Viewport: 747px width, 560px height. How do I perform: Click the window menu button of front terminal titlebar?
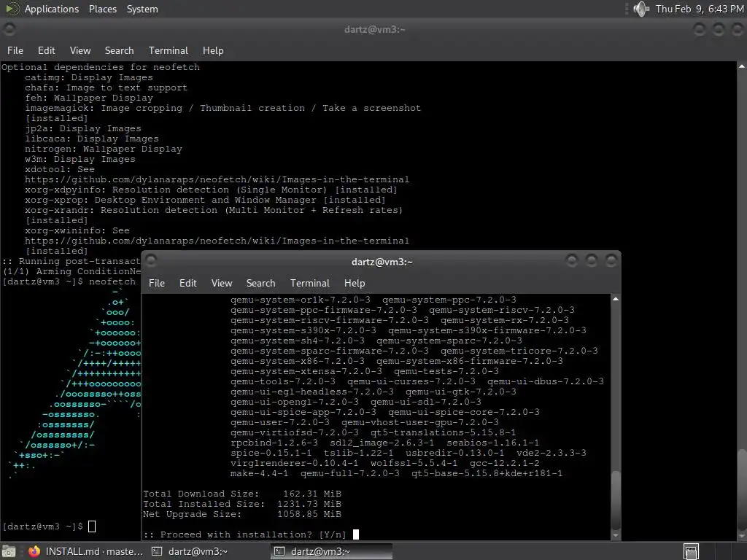pos(151,260)
